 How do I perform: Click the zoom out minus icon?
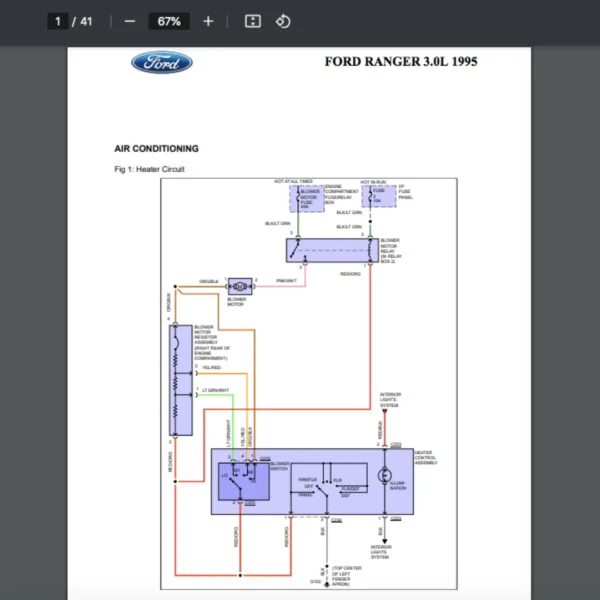(x=130, y=21)
